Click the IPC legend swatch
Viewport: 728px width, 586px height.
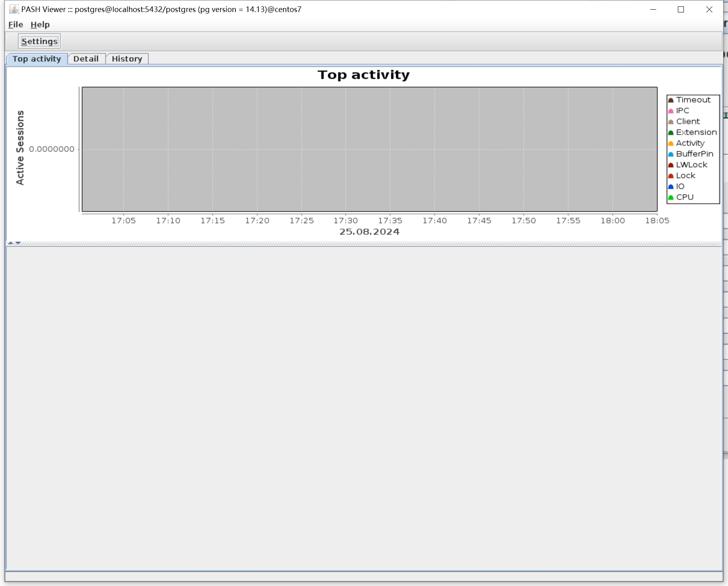click(671, 111)
